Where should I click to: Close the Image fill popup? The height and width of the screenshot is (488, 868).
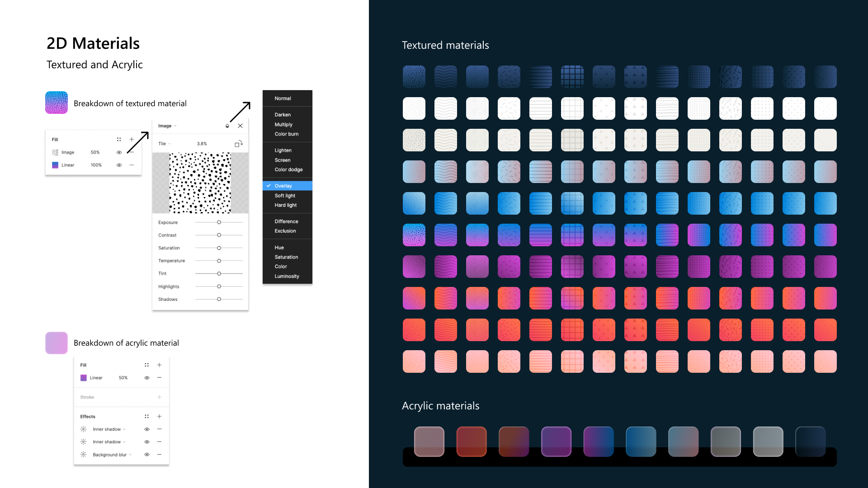tap(240, 126)
